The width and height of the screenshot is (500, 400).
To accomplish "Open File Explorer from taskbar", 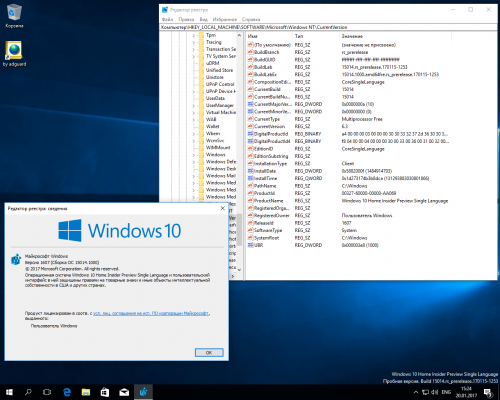I will point(86,392).
